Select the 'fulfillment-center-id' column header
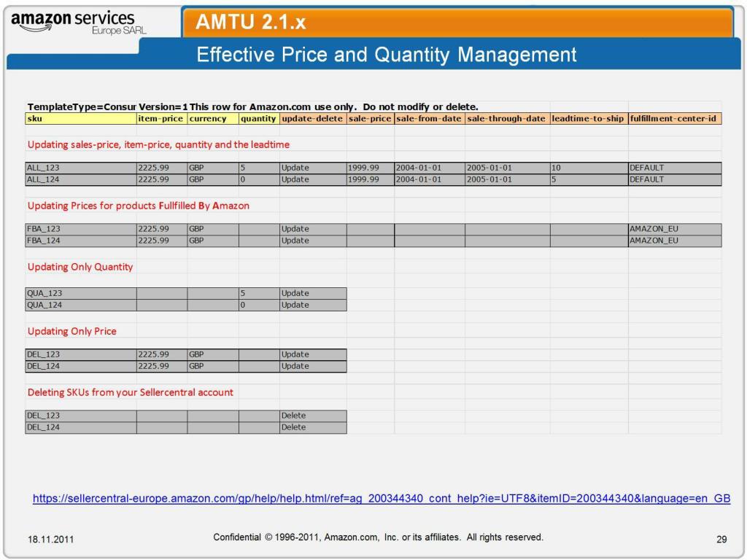Viewport: 747px width, 560px height. tap(675, 119)
